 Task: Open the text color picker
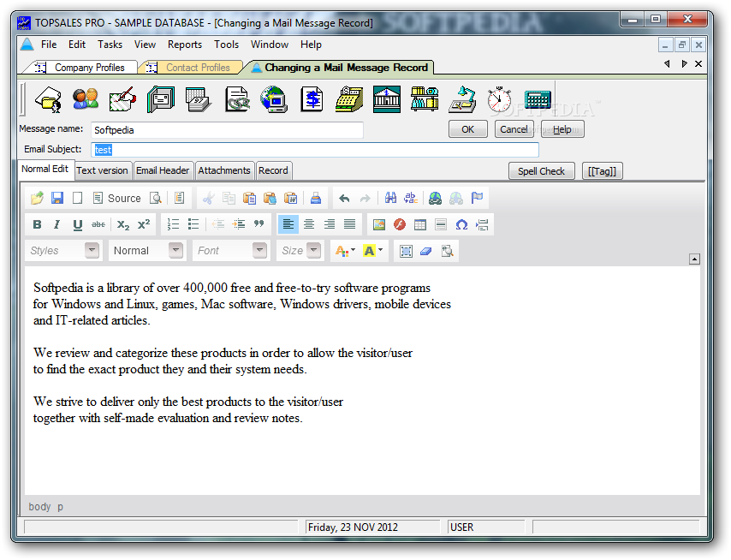[345, 251]
